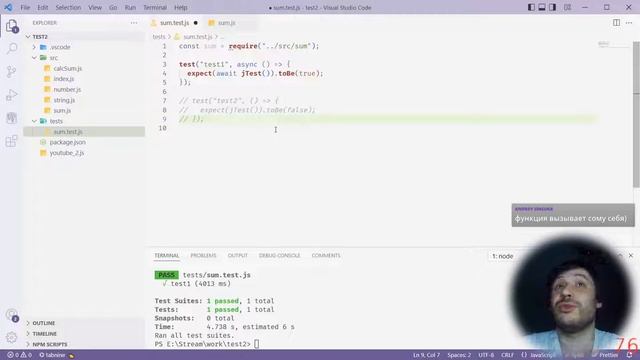Open the Manage gear settings
640x360 pixels.
pos(12,337)
